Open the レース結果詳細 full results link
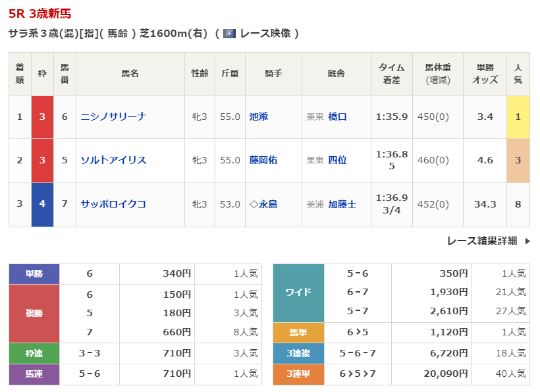Viewport: 540px width, 392px height. [x=481, y=241]
